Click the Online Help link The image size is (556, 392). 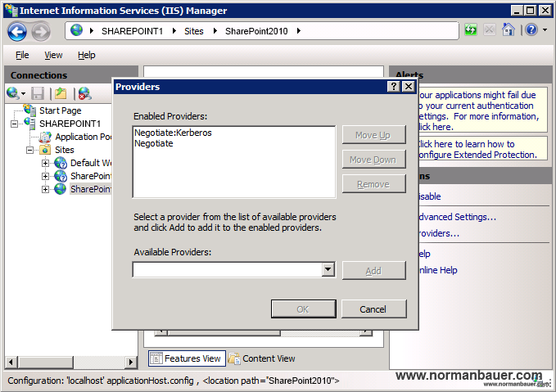(438, 270)
